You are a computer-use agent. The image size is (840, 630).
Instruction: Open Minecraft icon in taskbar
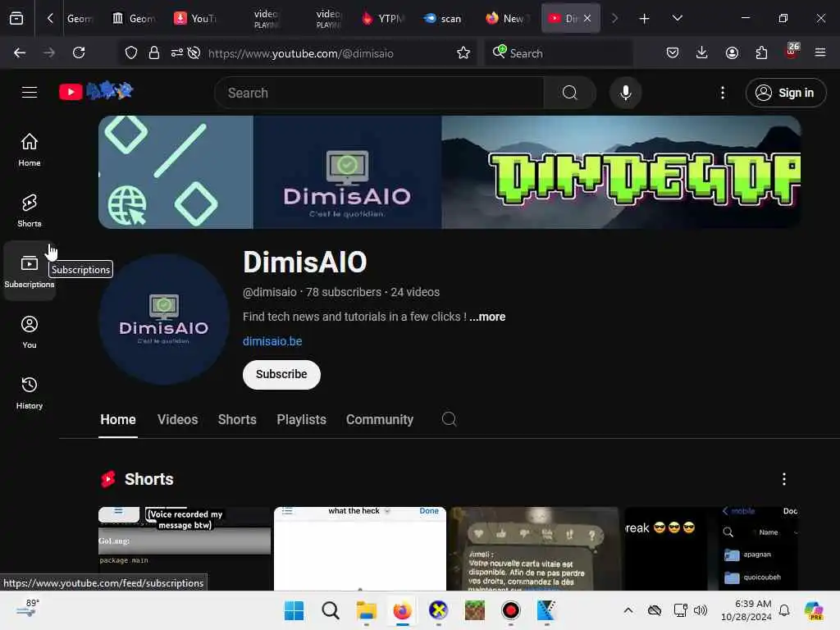pyautogui.click(x=475, y=610)
